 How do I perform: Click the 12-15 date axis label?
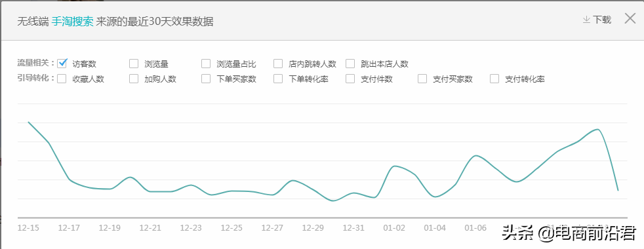click(28, 228)
